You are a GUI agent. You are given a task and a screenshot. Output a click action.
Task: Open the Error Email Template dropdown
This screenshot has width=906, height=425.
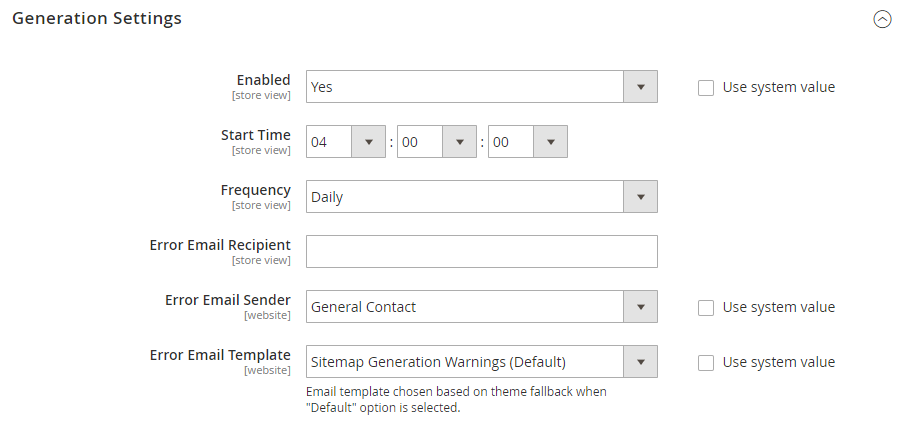coord(481,362)
